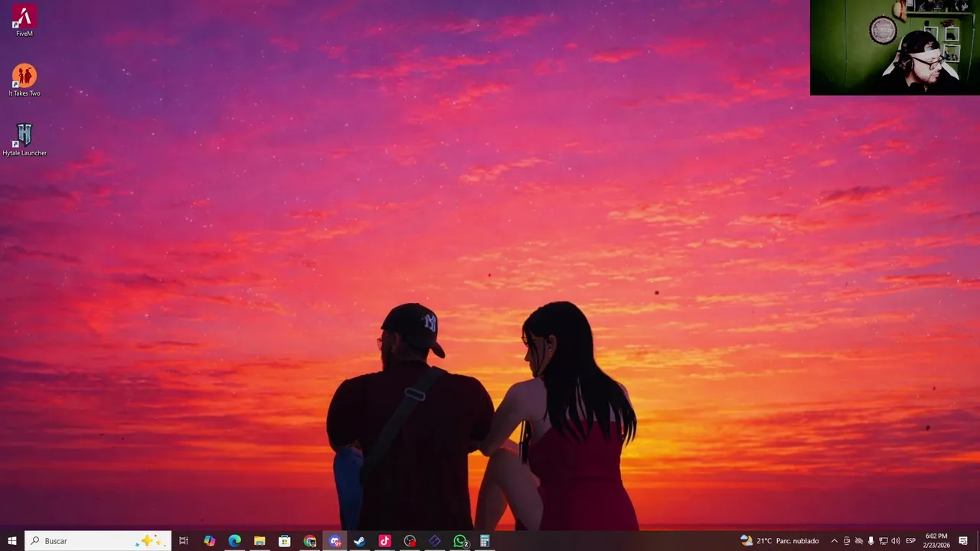The width and height of the screenshot is (980, 551).
Task: Open the 21°C Parc. nublado weather widget
Action: click(x=779, y=541)
